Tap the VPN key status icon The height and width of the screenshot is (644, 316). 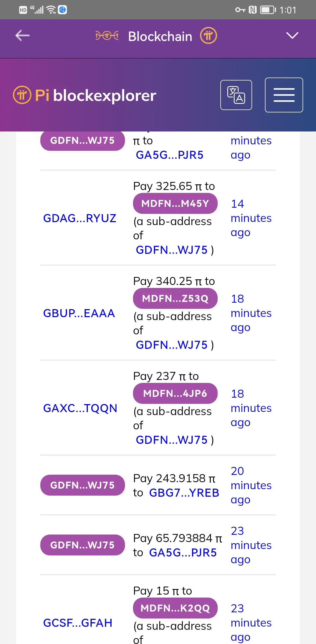click(240, 10)
